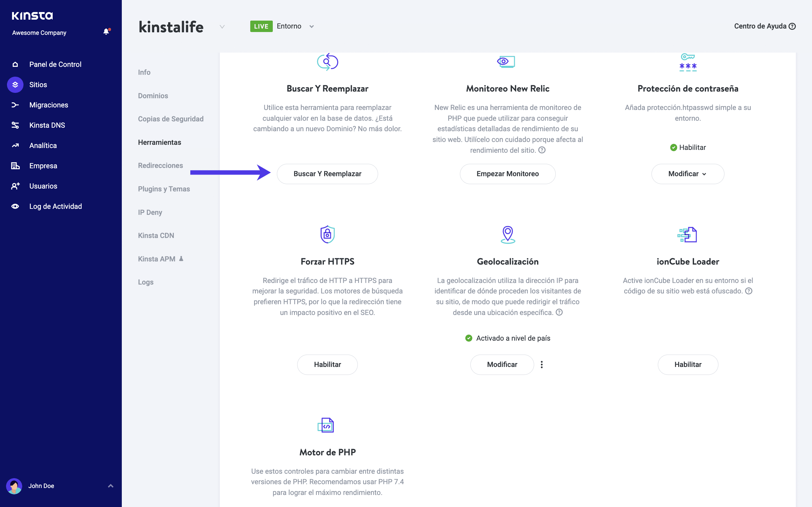Image resolution: width=812 pixels, height=507 pixels.
Task: Click Centro de Ayuda help icon
Action: pos(792,26)
